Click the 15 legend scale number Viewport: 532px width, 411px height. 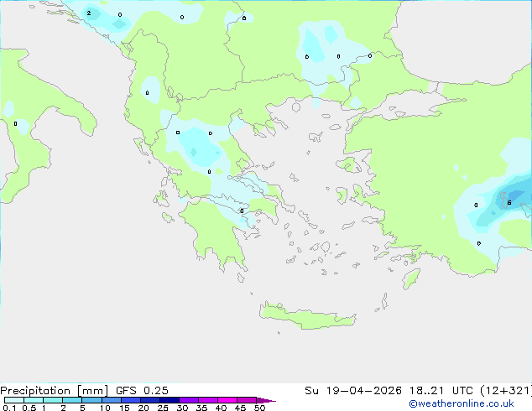tap(124, 408)
